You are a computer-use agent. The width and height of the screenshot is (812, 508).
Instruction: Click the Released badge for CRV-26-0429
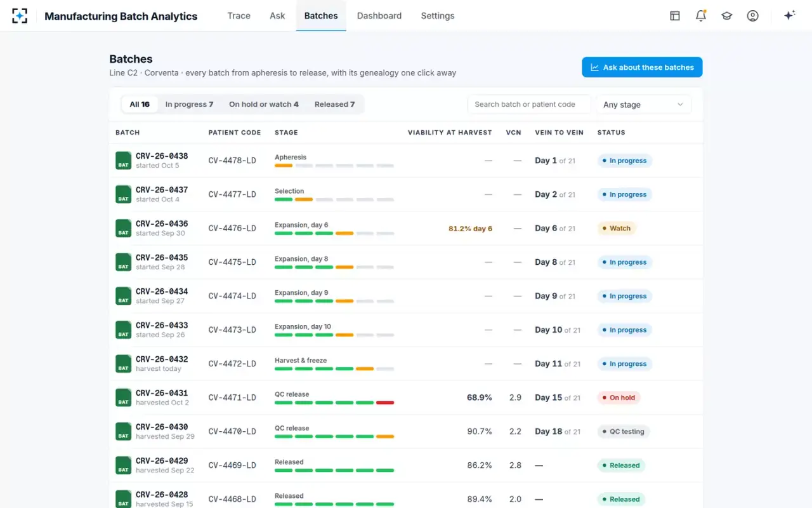pyautogui.click(x=621, y=465)
